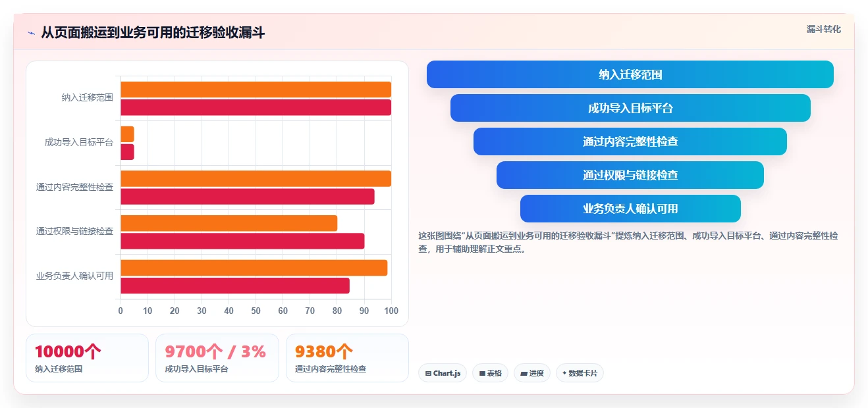The width and height of the screenshot is (868, 408).
Task: Click the orange bar for 纳入迁移范围
Action: (256, 89)
